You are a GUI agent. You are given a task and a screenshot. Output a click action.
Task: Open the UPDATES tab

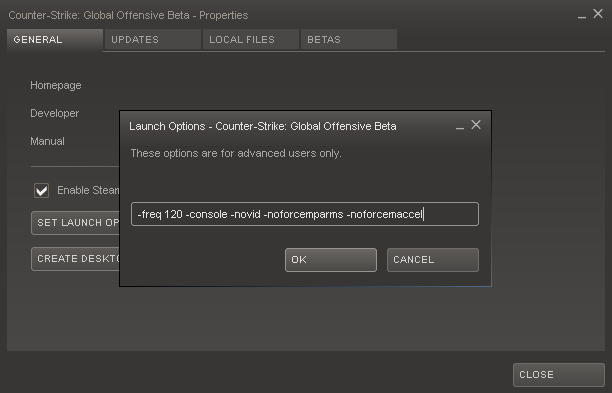coord(153,39)
